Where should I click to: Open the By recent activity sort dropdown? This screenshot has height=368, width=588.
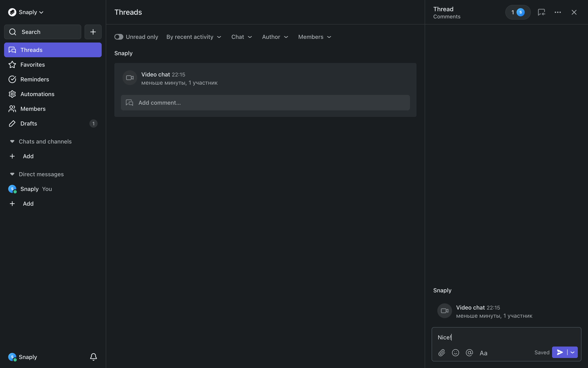click(194, 37)
